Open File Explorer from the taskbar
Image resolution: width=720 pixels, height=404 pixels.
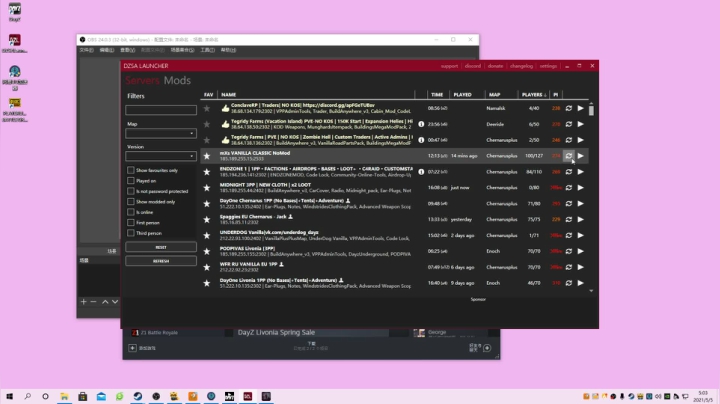(64, 396)
